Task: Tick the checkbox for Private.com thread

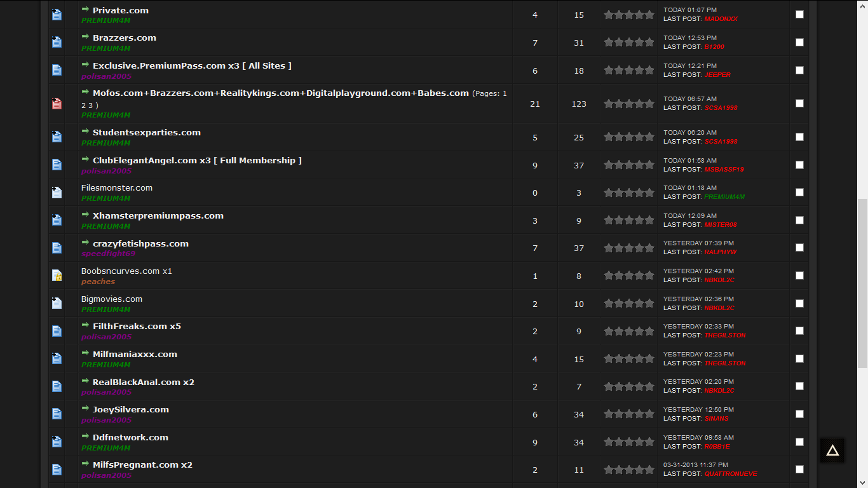Action: pos(799,15)
